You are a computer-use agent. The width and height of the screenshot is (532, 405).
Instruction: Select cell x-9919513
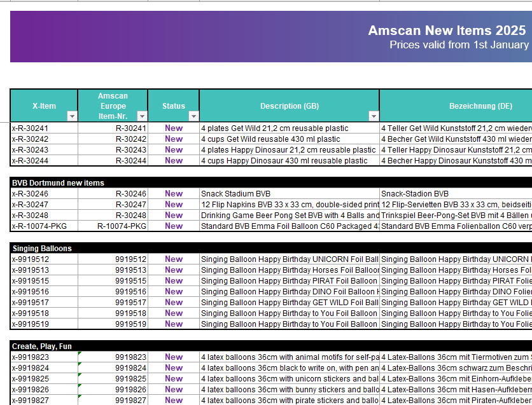(44, 270)
